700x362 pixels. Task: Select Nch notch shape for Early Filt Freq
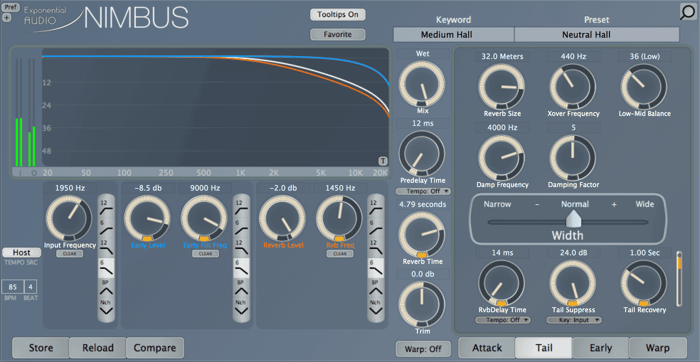tap(241, 308)
